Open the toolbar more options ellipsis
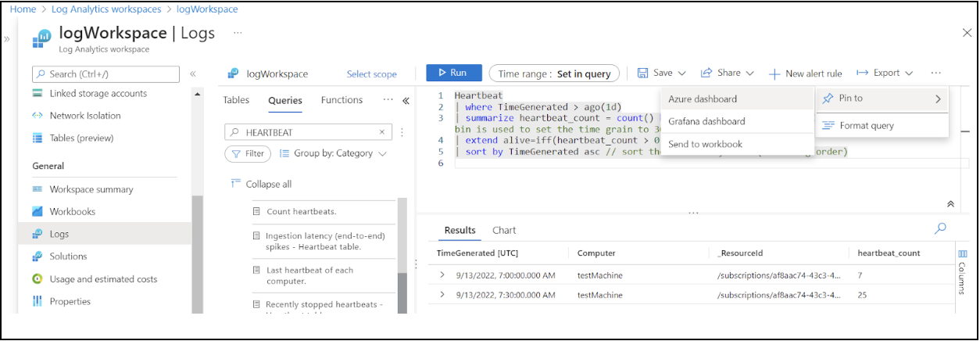This screenshot has height=341, width=980. click(936, 73)
